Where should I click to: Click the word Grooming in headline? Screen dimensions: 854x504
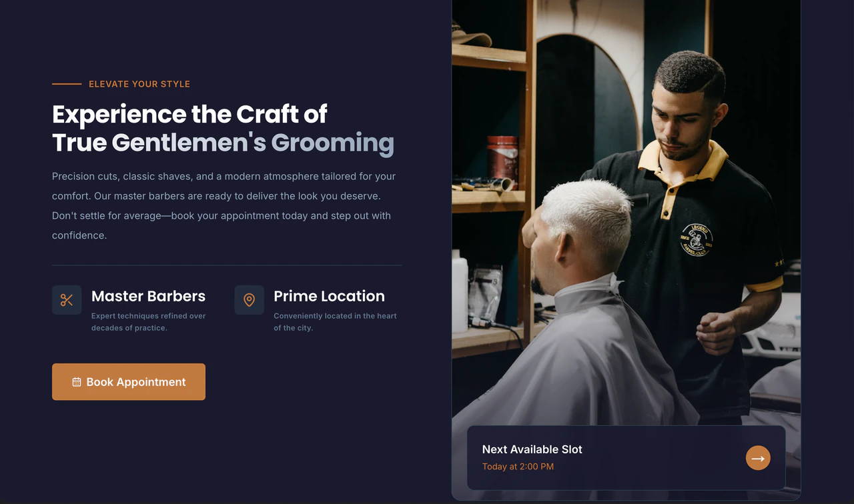click(332, 143)
